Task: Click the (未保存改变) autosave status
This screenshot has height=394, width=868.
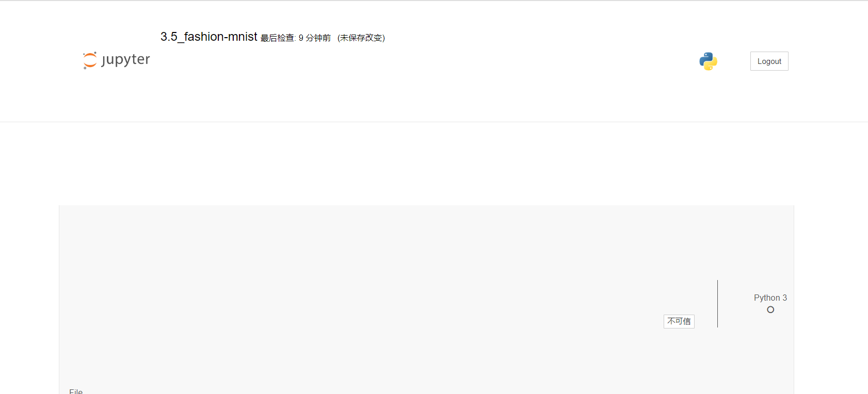Action: pyautogui.click(x=361, y=38)
